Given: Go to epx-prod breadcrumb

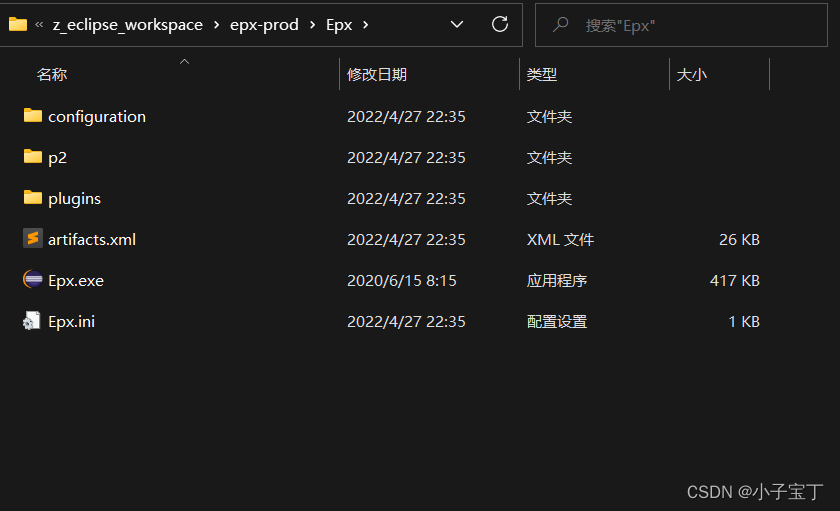Looking at the screenshot, I should [x=264, y=25].
